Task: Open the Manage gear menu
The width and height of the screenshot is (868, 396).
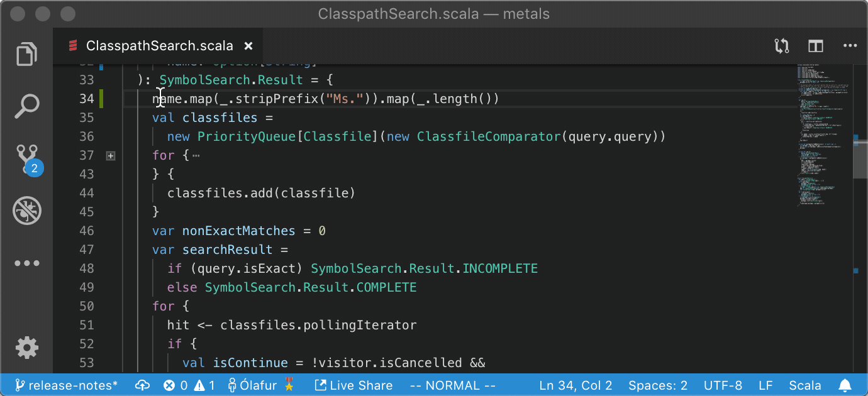Action: point(26,348)
